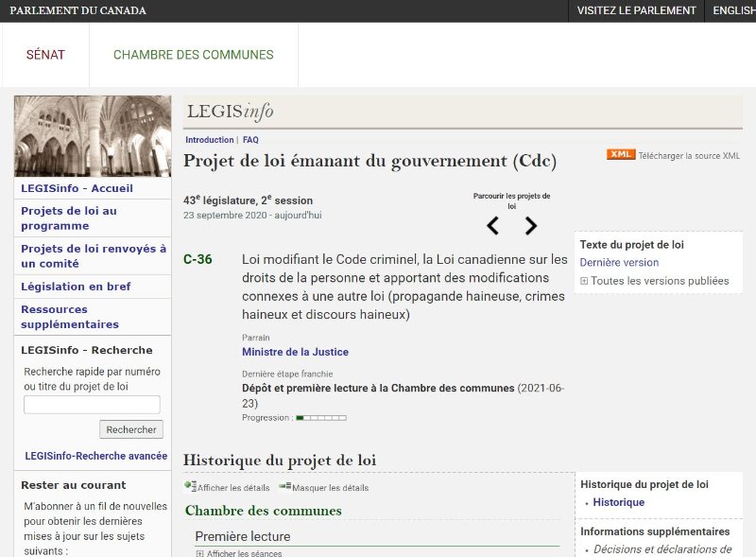756x557 pixels.
Task: Click the Afficher les détails icon
Action: tap(191, 486)
